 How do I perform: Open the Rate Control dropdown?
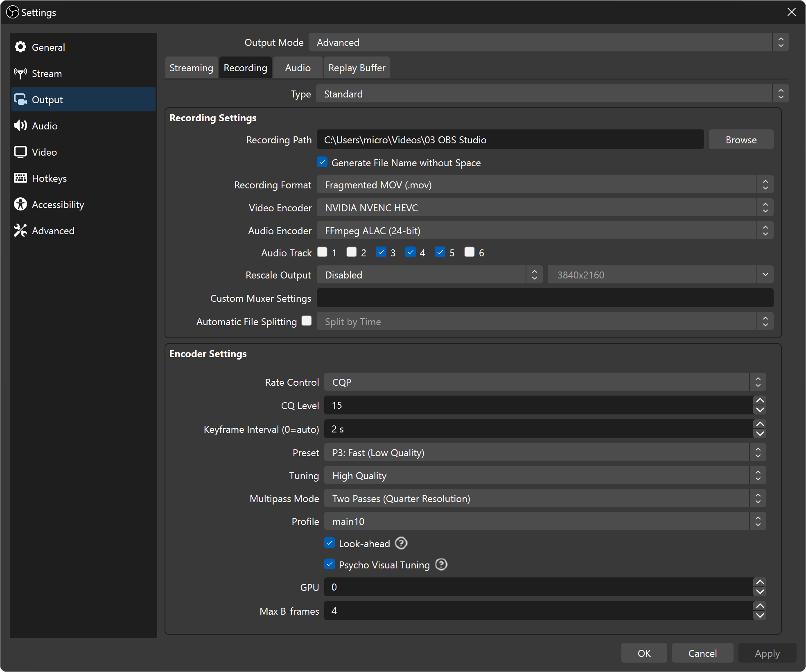(x=545, y=382)
